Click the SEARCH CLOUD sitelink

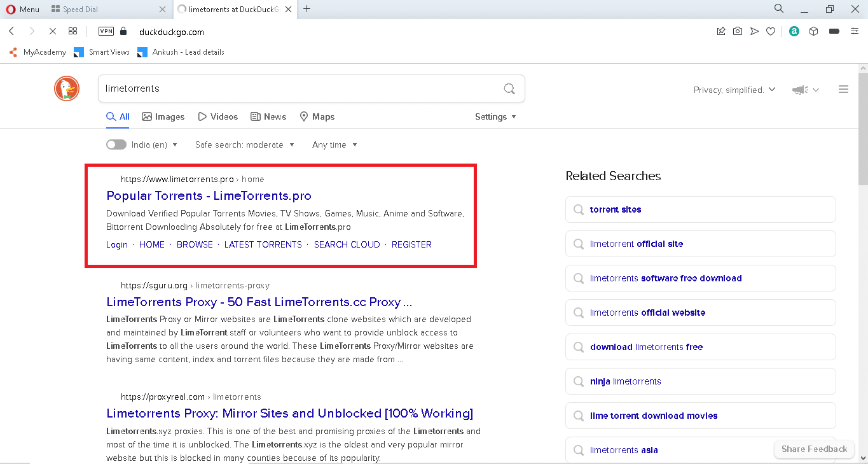tap(347, 244)
